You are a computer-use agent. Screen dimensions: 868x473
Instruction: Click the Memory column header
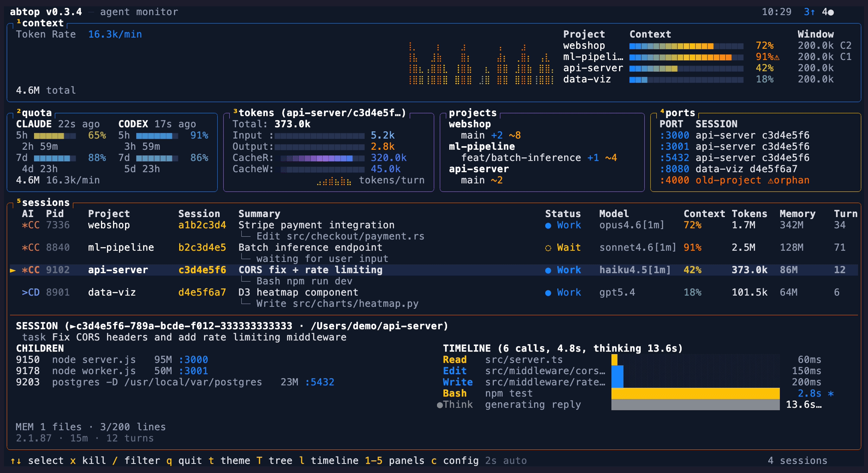(797, 214)
